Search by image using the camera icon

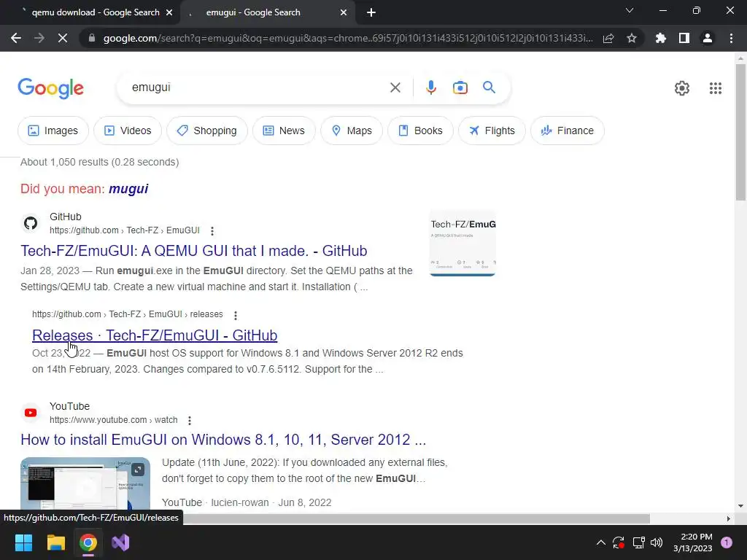click(x=460, y=87)
